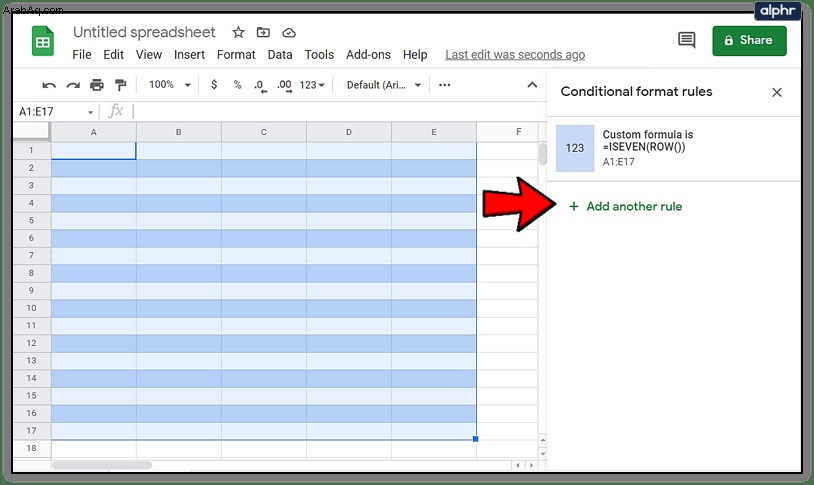Format as percent
This screenshot has width=814, height=485.
pos(237,85)
